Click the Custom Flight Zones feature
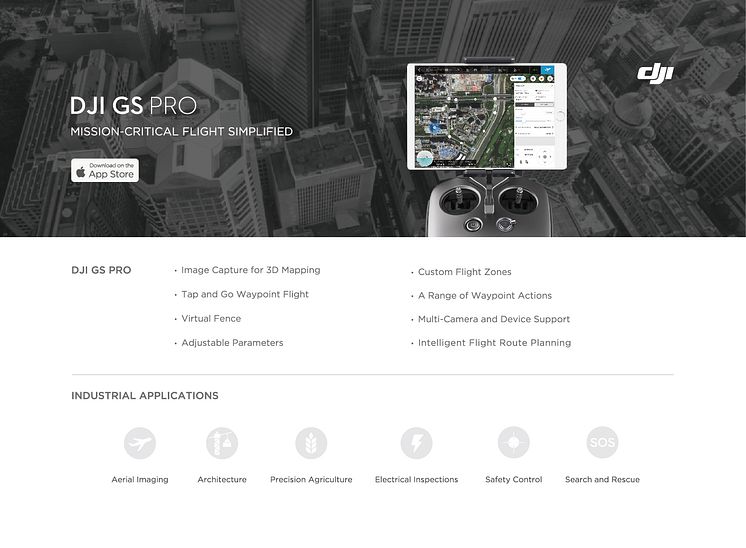This screenshot has height=548, width=746. [x=465, y=272]
